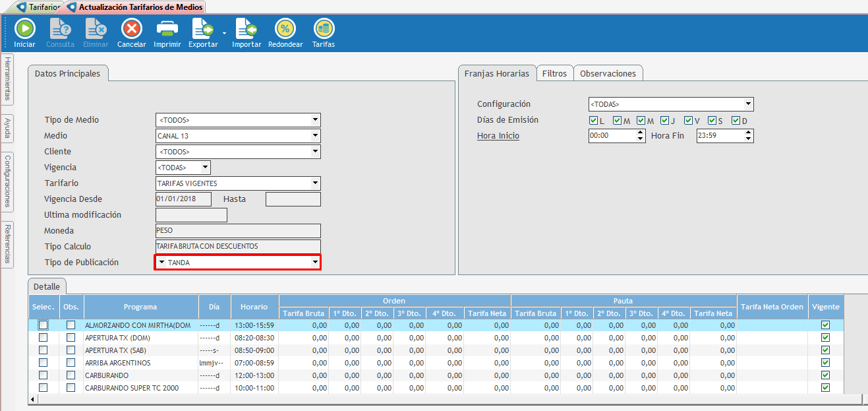The height and width of the screenshot is (411, 868).
Task: Click the Exportar icon
Action: coord(202,29)
